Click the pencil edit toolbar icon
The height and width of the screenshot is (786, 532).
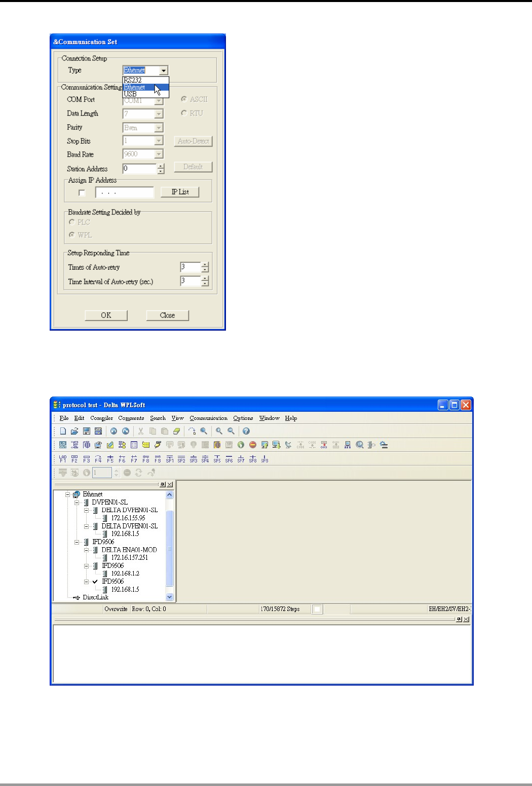110,445
